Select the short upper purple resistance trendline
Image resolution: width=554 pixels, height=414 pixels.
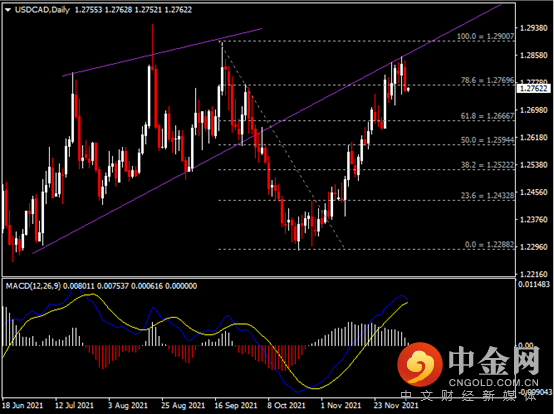coord(162,52)
